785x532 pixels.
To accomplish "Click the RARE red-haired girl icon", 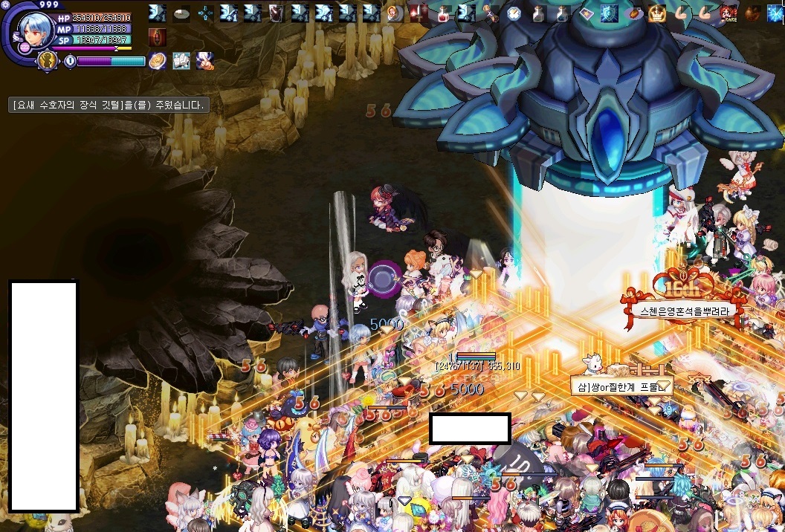I will [728, 14].
